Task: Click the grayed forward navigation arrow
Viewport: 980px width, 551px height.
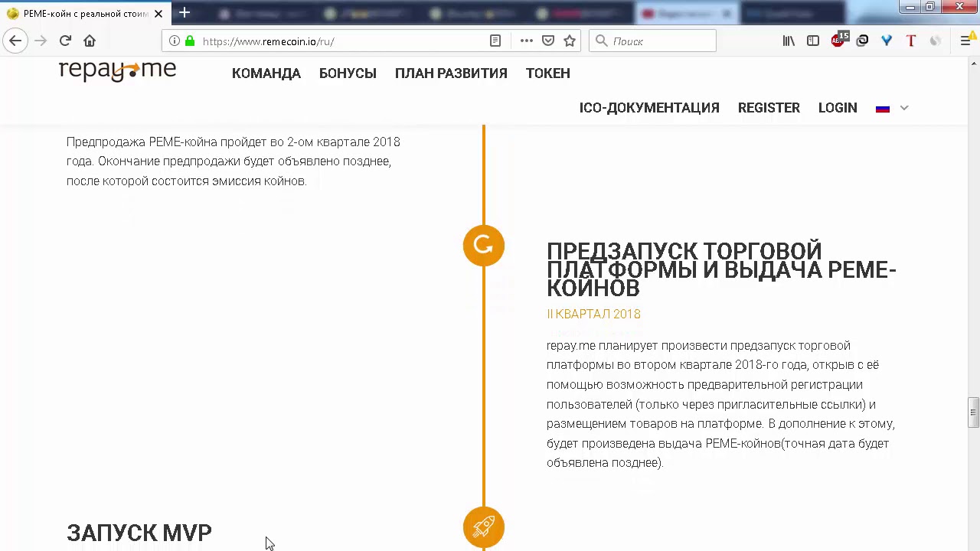Action: point(41,41)
